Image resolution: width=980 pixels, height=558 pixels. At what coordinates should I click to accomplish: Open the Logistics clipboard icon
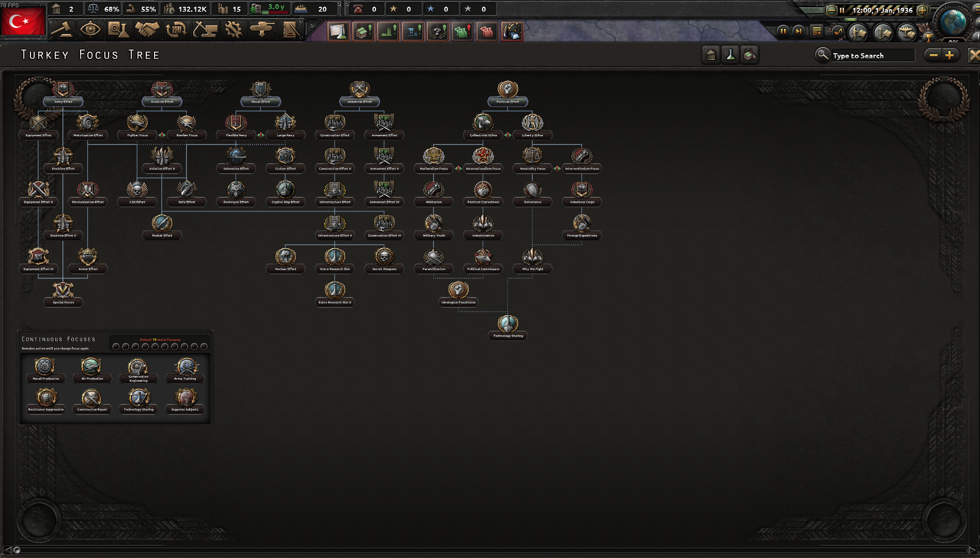pos(290,29)
